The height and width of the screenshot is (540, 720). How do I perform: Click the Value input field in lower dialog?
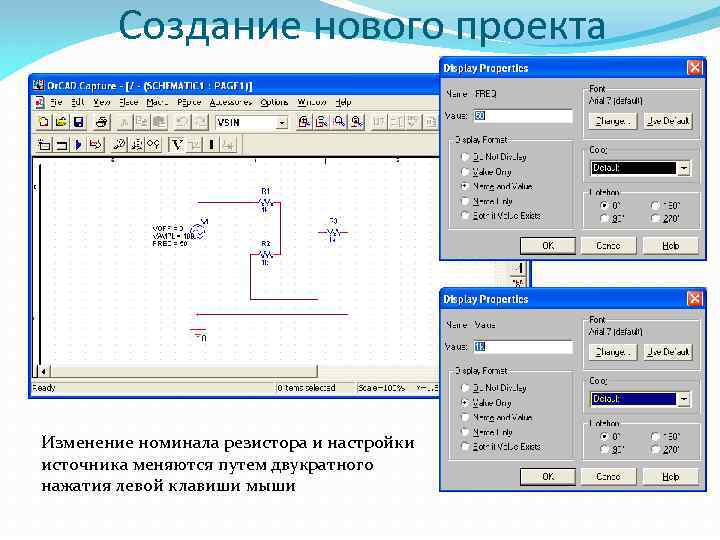click(523, 347)
